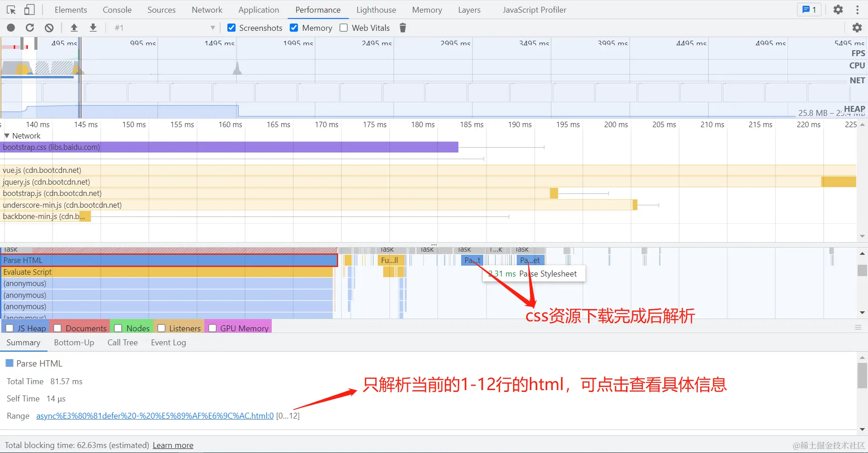The image size is (868, 453).
Task: Click the flame chart scroll down arrow
Action: pos(862,313)
